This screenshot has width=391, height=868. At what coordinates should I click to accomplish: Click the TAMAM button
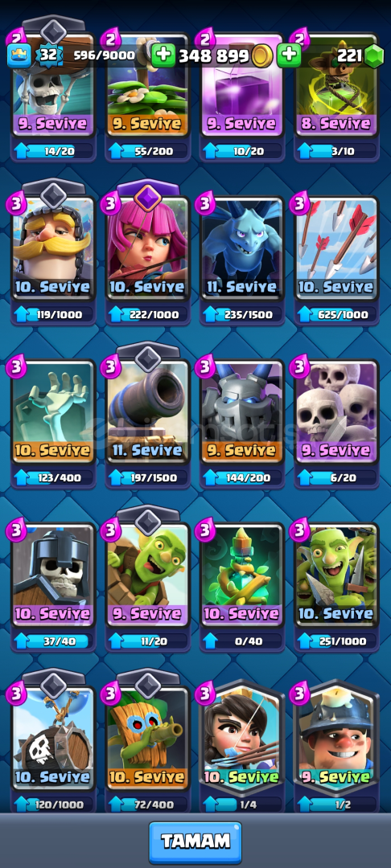coord(195,842)
